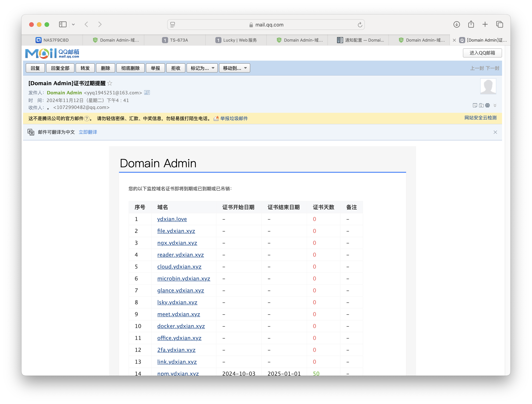Switch to the NAS7F9C8D tab
Image resolution: width=532 pixels, height=404 pixels.
pos(52,40)
